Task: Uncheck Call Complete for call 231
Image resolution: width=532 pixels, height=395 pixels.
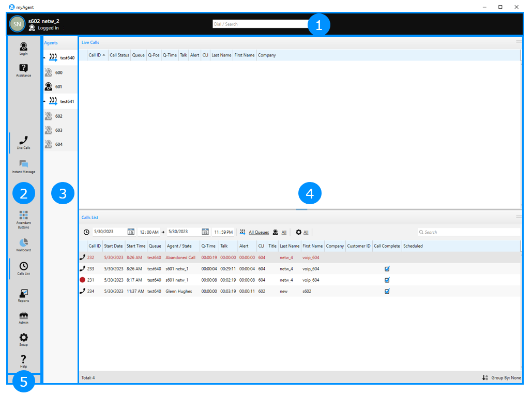Action: (387, 280)
